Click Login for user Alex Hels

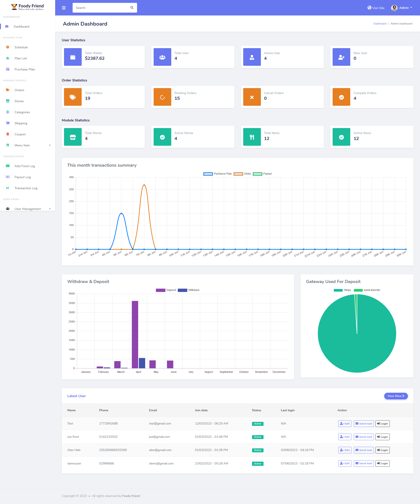382,450
